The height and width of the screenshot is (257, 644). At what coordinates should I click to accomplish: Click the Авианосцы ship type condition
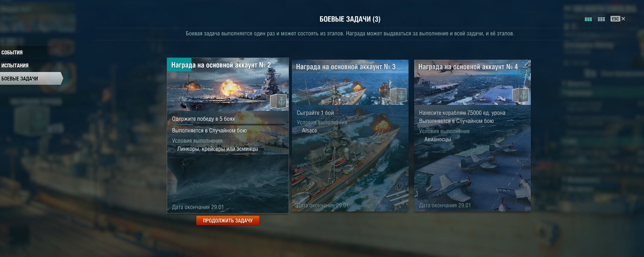click(437, 139)
